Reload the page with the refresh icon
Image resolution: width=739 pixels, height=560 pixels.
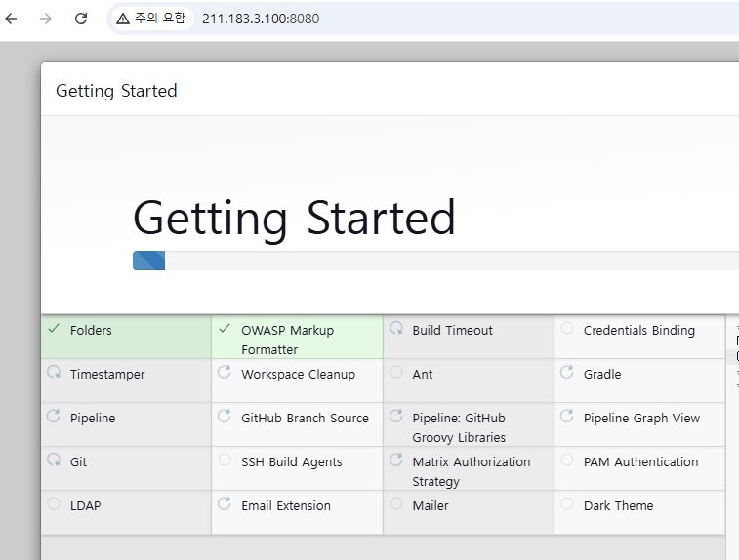click(x=81, y=19)
